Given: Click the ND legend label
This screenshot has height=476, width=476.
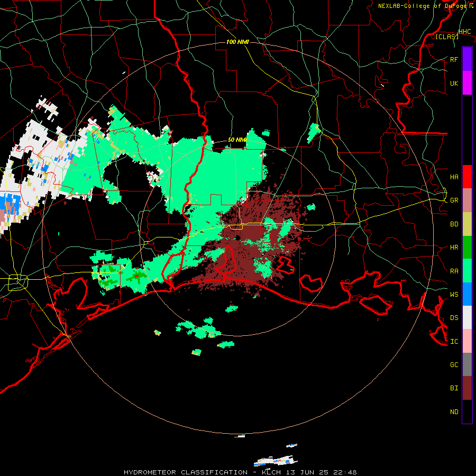Looking at the screenshot, I should [454, 411].
